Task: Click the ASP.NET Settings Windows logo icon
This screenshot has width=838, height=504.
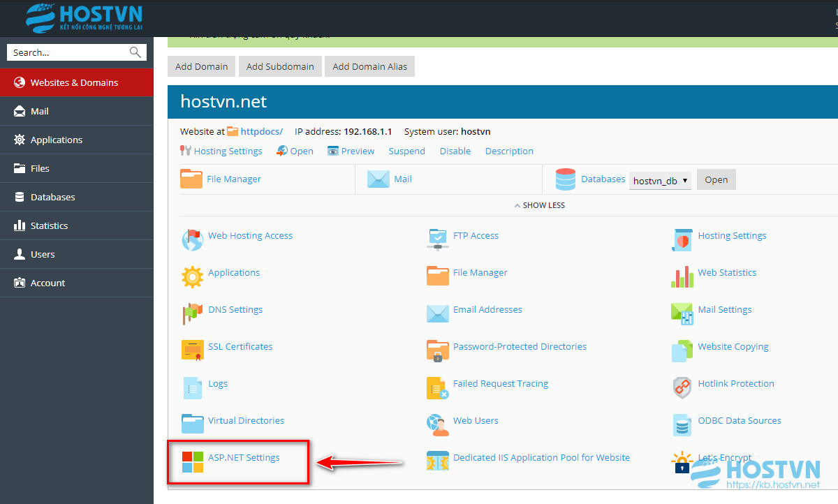Action: click(x=192, y=461)
